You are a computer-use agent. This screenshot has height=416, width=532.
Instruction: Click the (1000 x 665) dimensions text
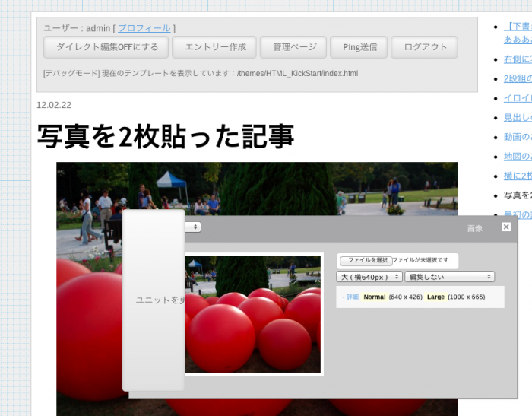pos(467,297)
